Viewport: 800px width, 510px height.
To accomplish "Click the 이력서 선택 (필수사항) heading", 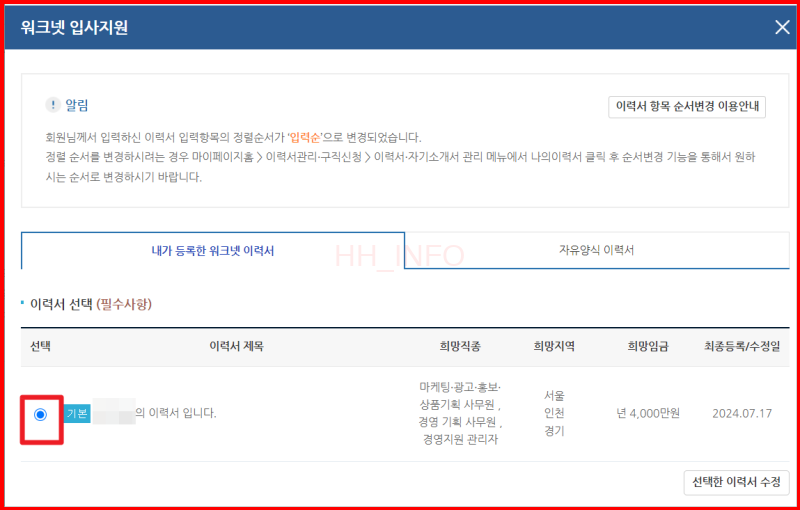I will pos(91,304).
